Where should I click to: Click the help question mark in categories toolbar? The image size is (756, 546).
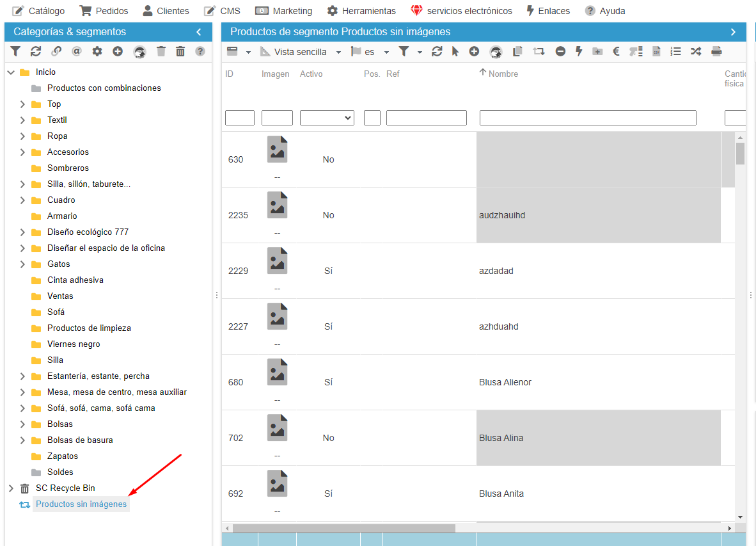coord(200,52)
